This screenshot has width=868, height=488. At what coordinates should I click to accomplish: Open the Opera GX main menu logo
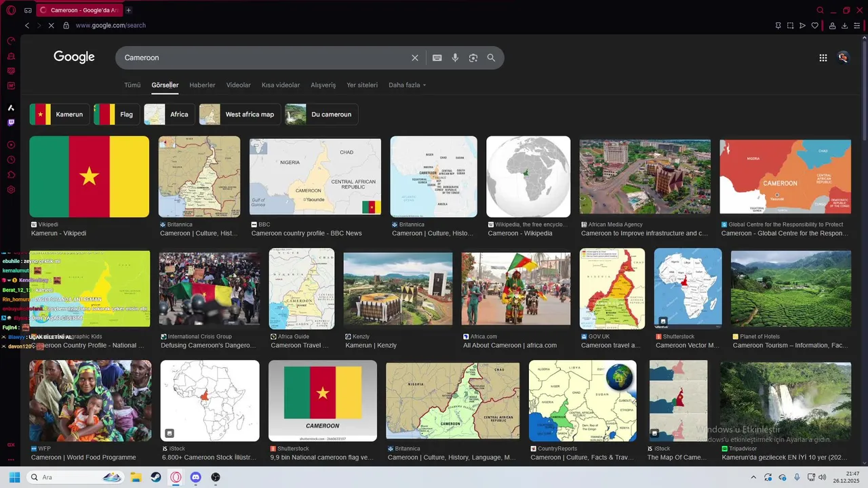(11, 10)
